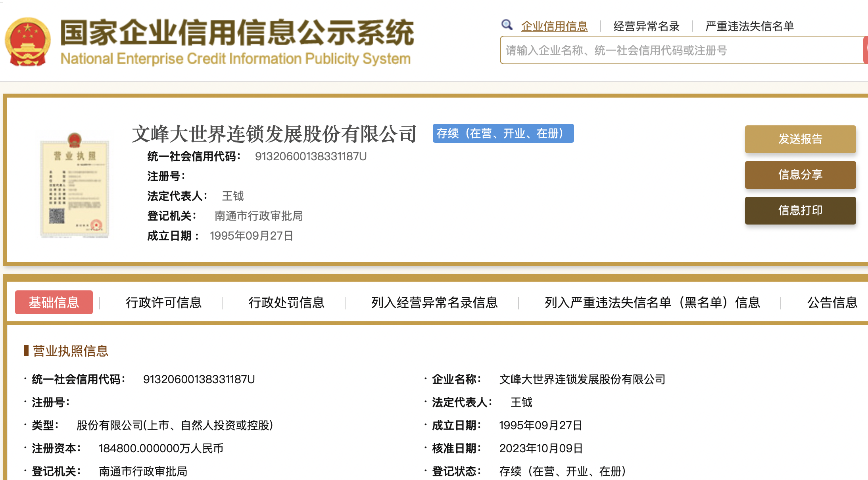The image size is (868, 480).
Task: Click the 信息打印 button
Action: coord(800,211)
